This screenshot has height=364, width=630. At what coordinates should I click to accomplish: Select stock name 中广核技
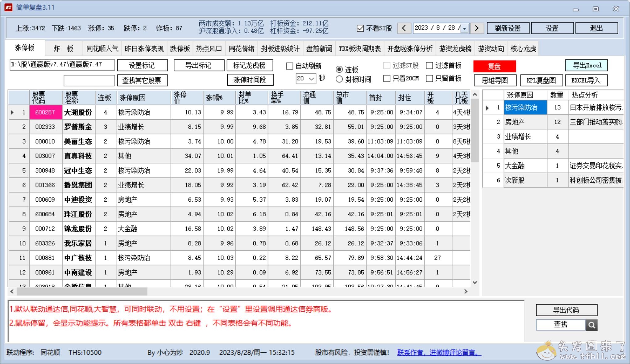pos(78,258)
